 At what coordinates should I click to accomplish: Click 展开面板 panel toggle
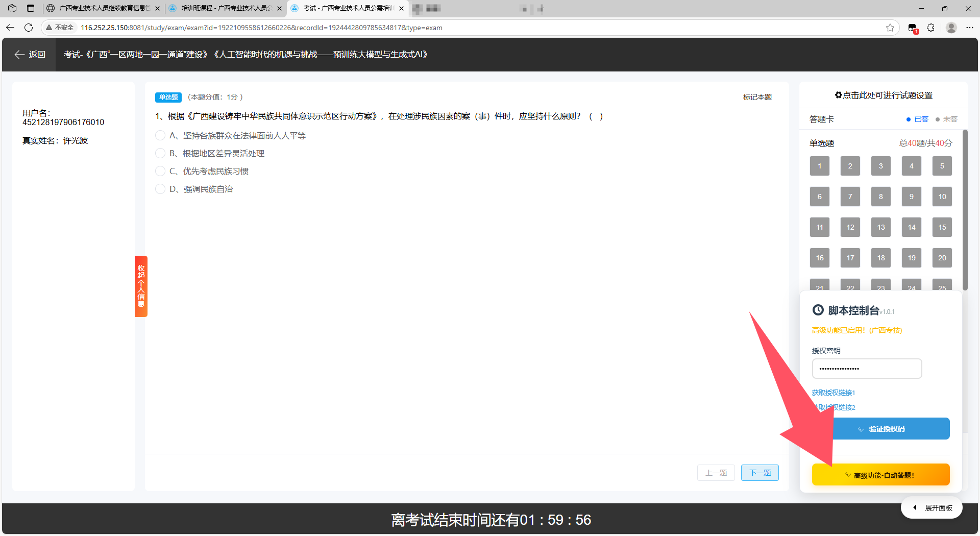(932, 508)
